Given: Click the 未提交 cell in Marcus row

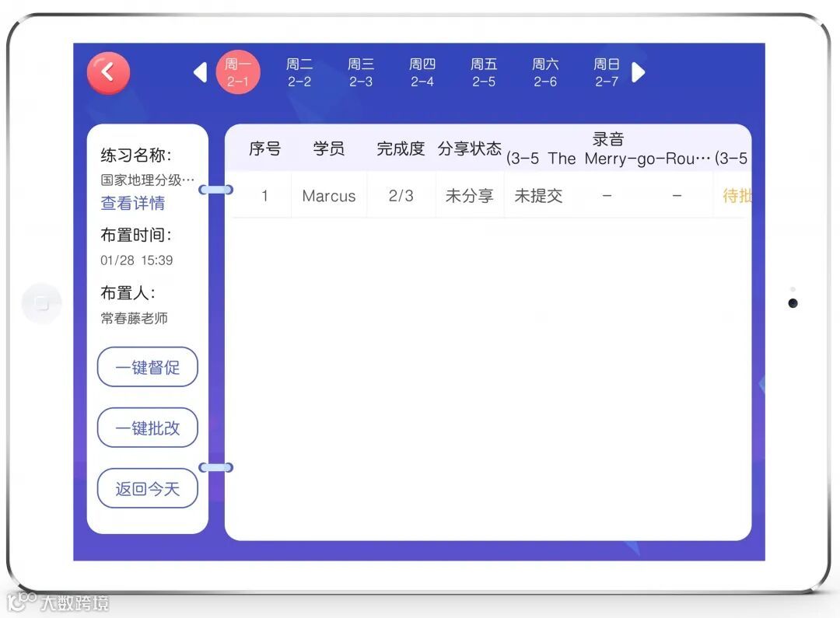Looking at the screenshot, I should 538,196.
